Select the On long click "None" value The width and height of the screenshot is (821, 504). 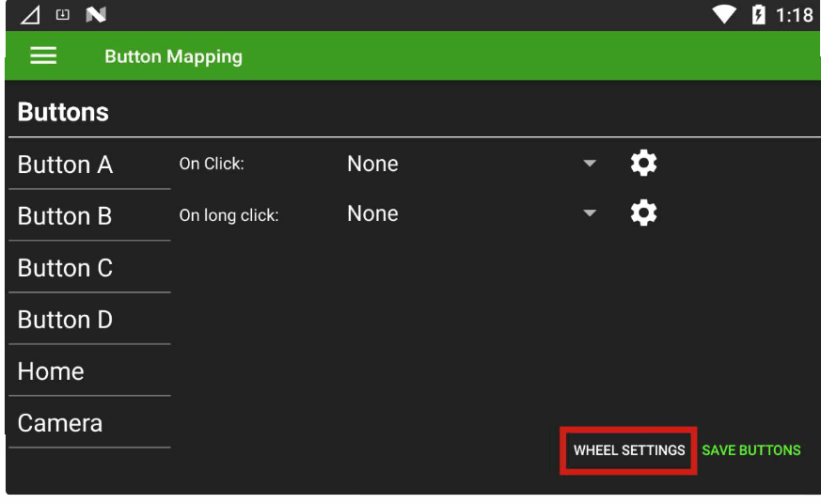373,214
